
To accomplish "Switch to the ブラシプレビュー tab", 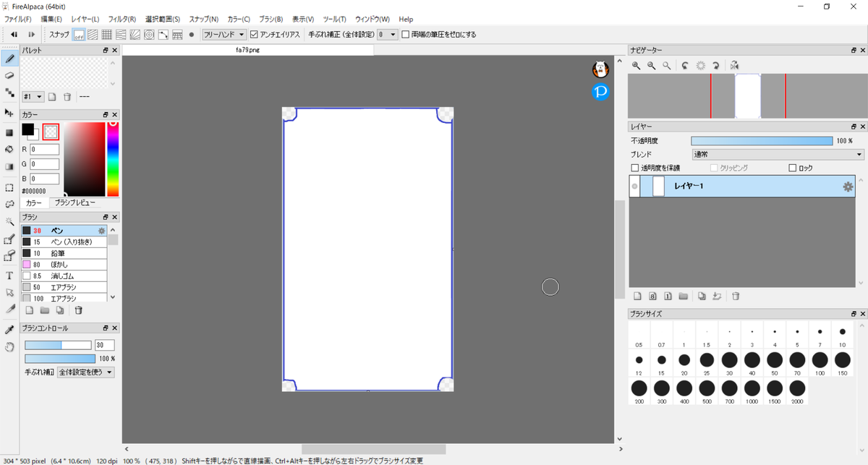I will click(76, 203).
